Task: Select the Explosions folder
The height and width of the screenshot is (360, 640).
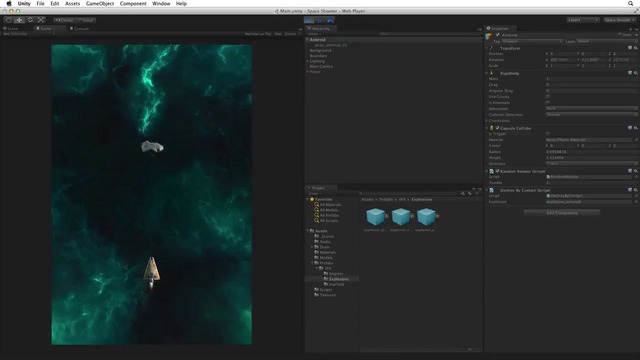Action: pos(339,279)
